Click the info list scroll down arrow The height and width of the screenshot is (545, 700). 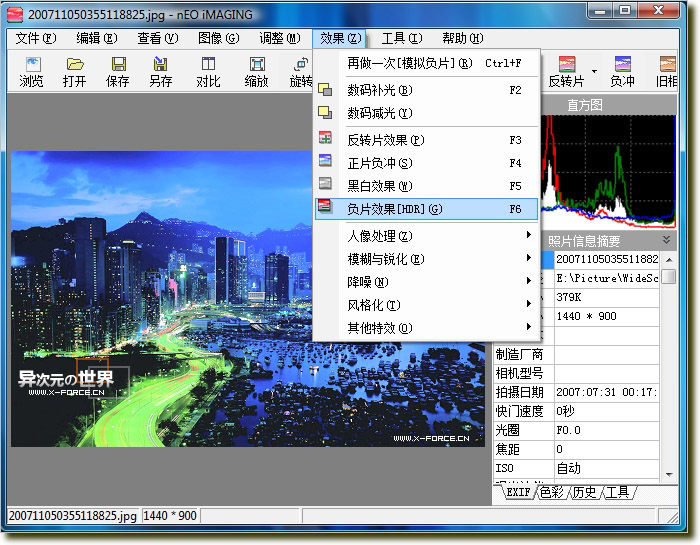pos(669,474)
